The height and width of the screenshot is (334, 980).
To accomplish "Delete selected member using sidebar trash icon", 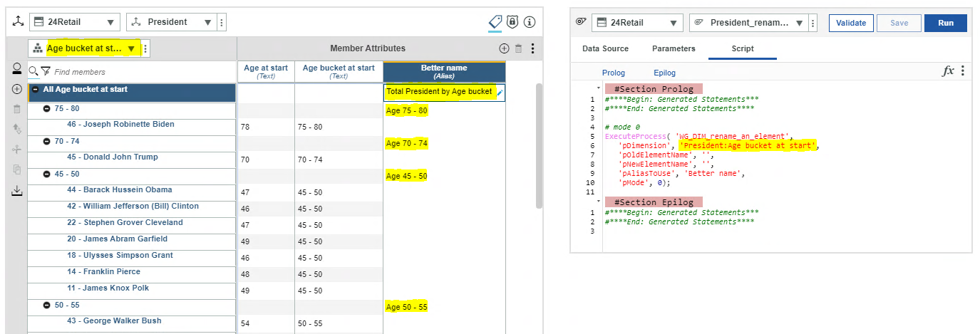I will click(x=16, y=110).
